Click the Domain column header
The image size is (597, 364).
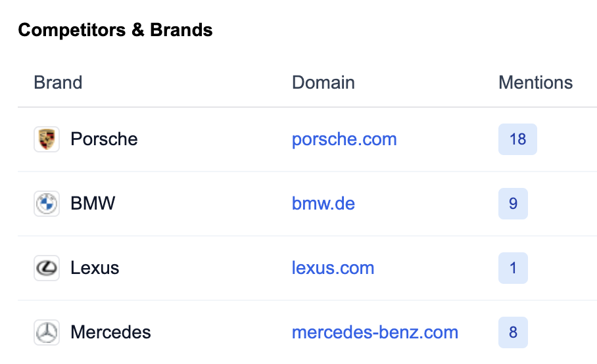pyautogui.click(x=323, y=83)
